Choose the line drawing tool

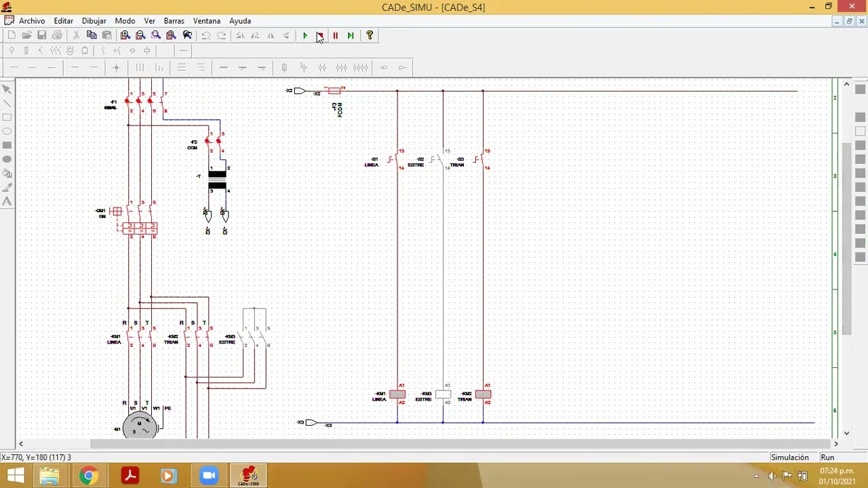tap(7, 103)
